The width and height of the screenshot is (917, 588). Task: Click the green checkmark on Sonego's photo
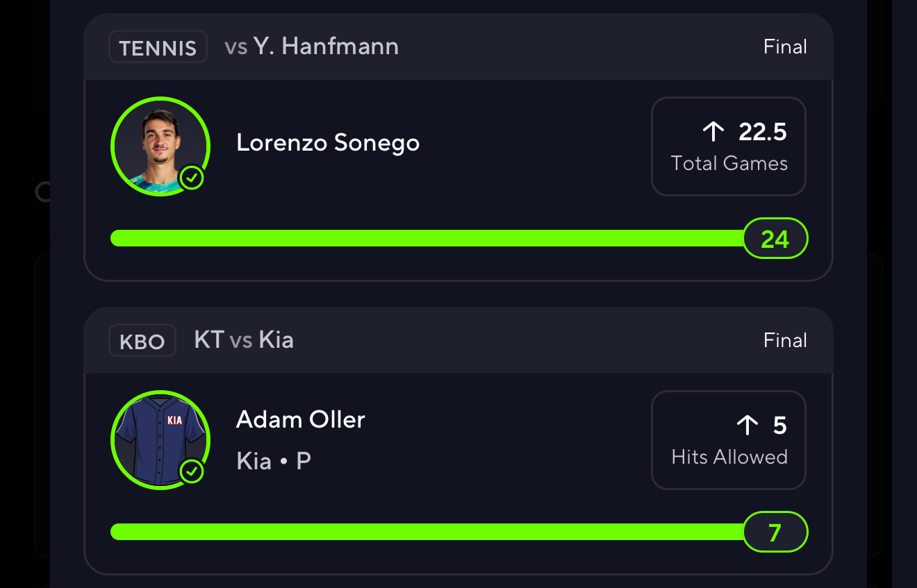(x=192, y=178)
